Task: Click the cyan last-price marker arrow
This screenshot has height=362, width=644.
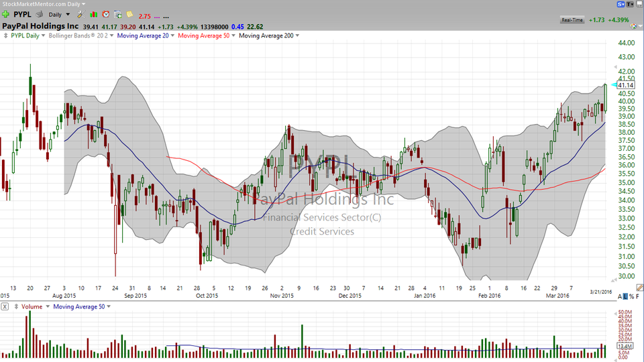Action: (614, 85)
